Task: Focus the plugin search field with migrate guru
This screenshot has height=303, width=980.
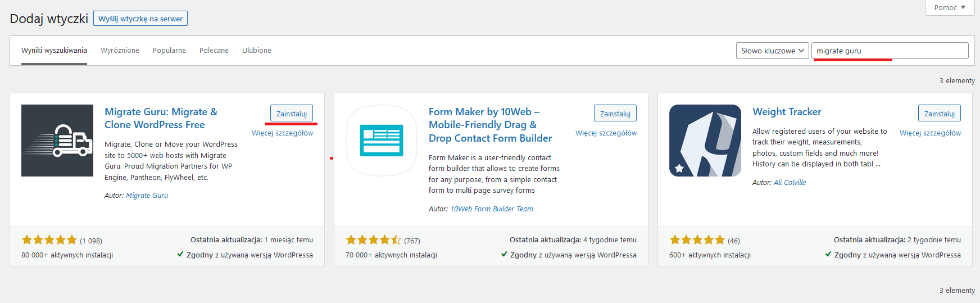Action: tap(890, 51)
